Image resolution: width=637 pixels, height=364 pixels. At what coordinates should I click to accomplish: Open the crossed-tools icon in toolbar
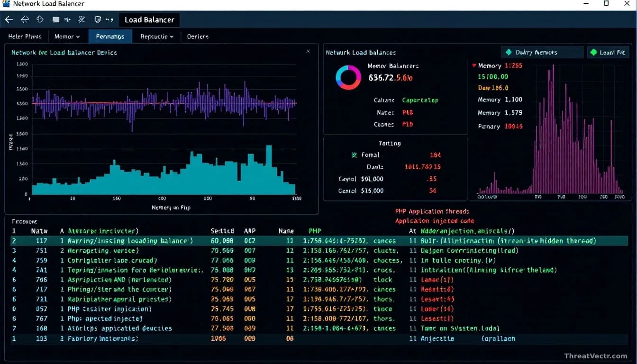(82, 20)
